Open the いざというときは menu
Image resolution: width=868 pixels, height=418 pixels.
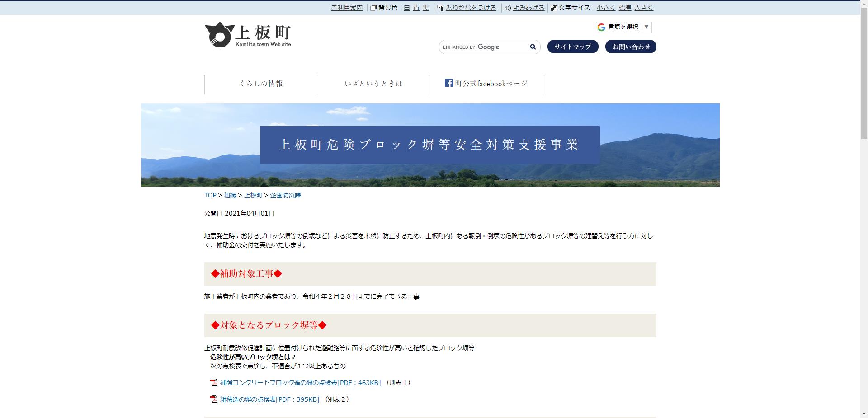click(x=373, y=83)
